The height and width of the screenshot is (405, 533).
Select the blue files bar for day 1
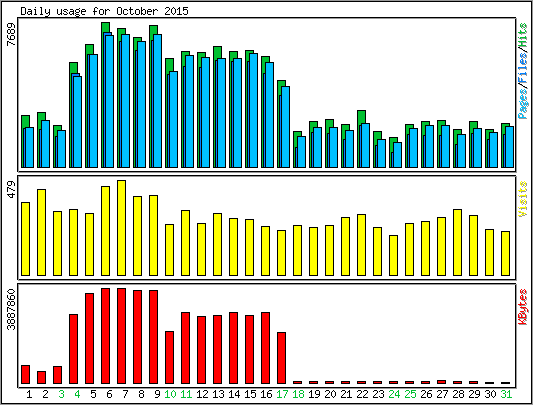coord(30,148)
